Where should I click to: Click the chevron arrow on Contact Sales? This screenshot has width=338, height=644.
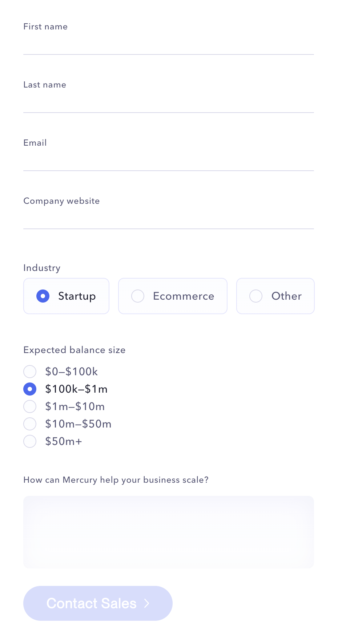[147, 603]
